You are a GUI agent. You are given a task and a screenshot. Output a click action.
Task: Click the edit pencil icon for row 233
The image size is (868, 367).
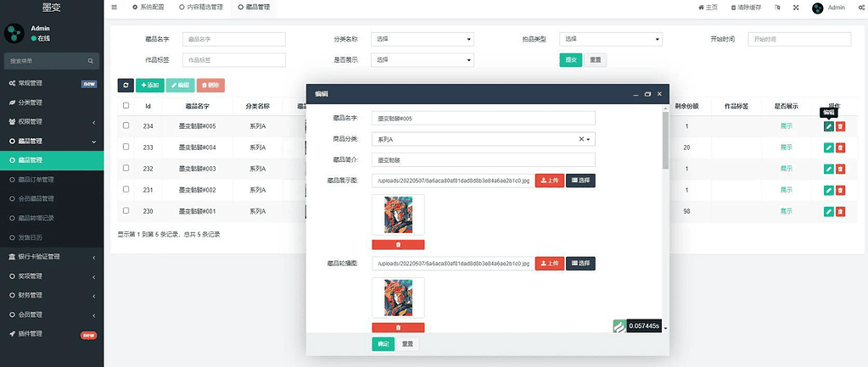[828, 147]
